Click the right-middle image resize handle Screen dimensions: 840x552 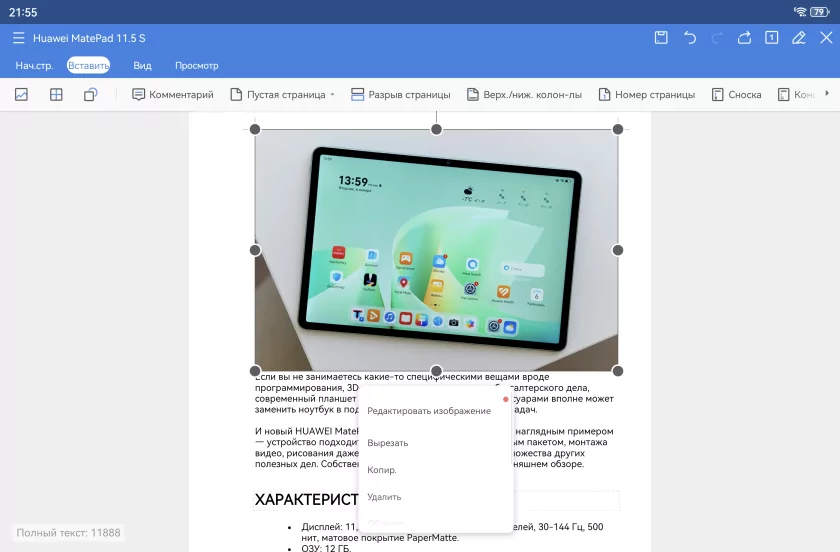pos(618,250)
